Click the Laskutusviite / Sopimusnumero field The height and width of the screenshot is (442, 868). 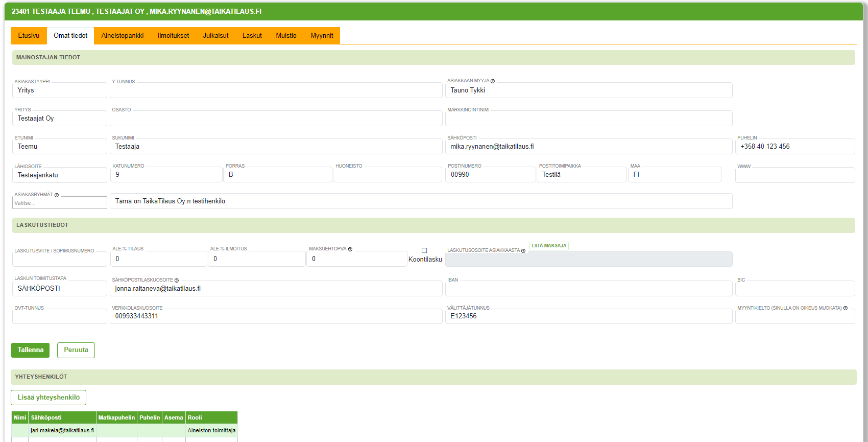pyautogui.click(x=60, y=259)
